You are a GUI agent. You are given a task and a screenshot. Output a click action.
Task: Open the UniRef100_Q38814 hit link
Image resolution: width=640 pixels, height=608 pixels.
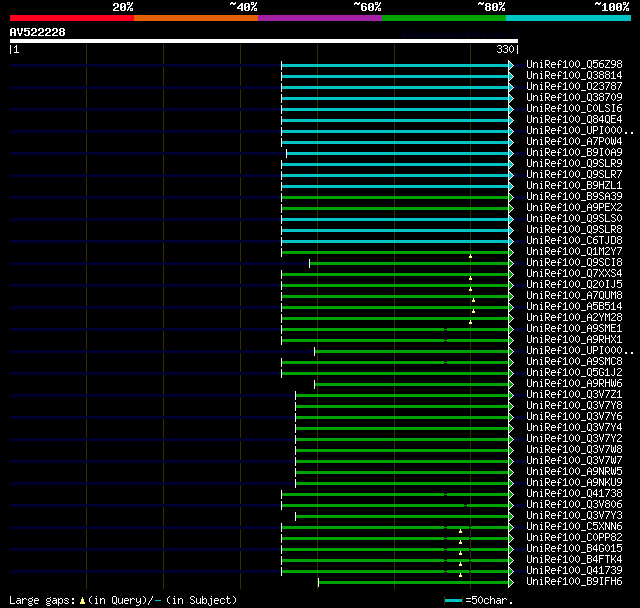click(x=573, y=75)
